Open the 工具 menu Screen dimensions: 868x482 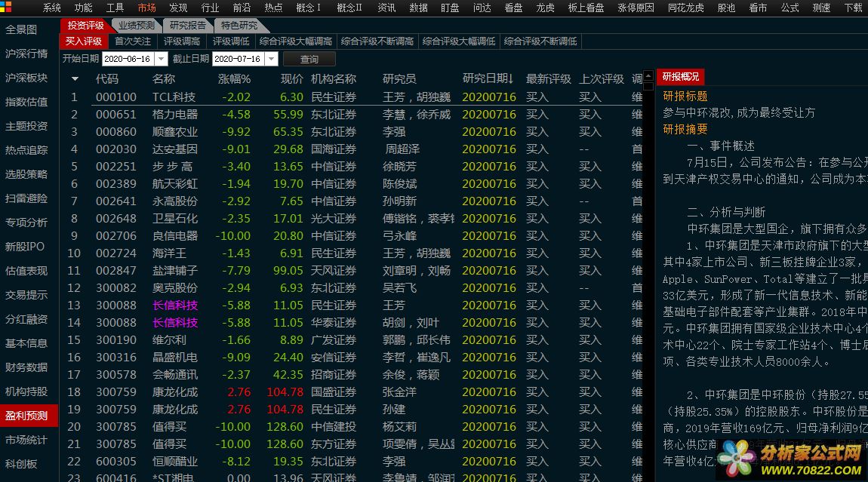115,8
